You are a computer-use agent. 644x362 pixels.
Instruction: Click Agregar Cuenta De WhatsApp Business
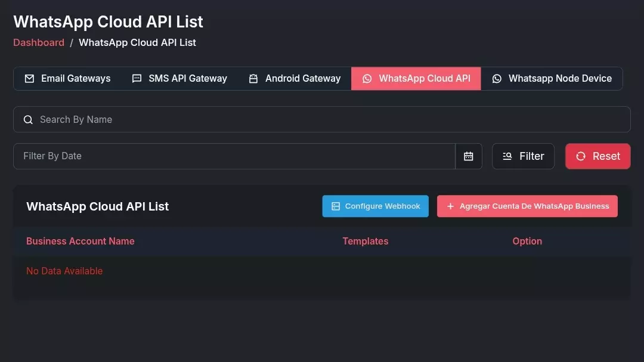point(527,206)
